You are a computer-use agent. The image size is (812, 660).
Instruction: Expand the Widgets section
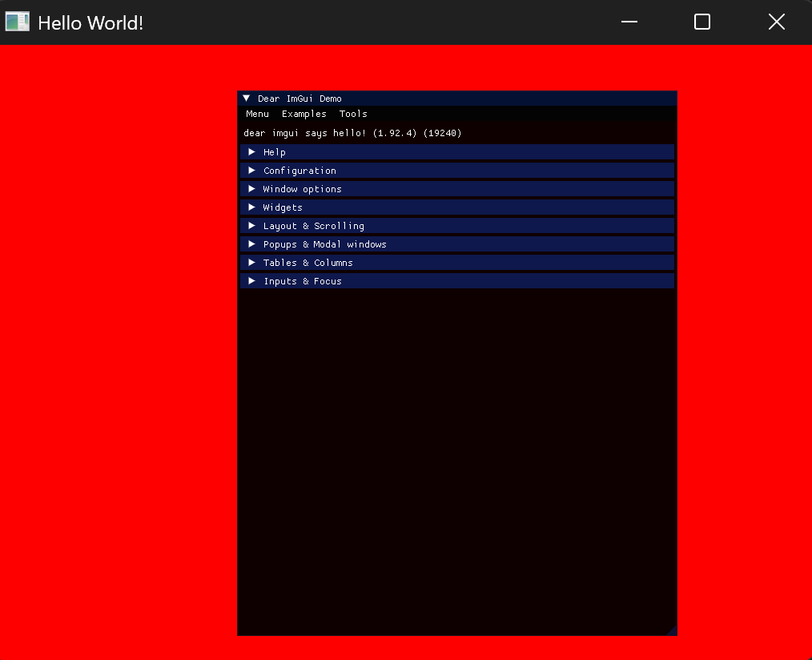(457, 207)
